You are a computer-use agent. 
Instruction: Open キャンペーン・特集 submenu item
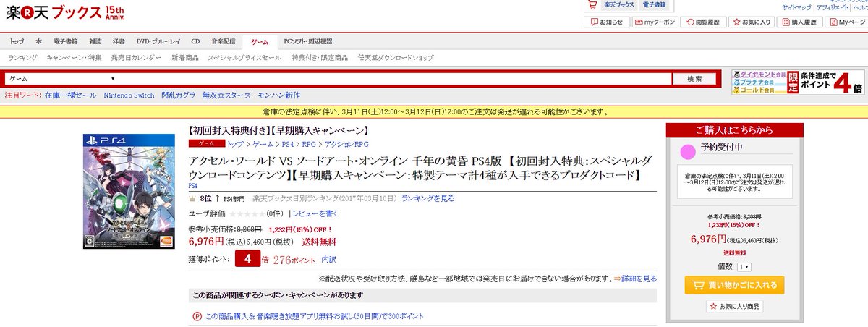[75, 57]
